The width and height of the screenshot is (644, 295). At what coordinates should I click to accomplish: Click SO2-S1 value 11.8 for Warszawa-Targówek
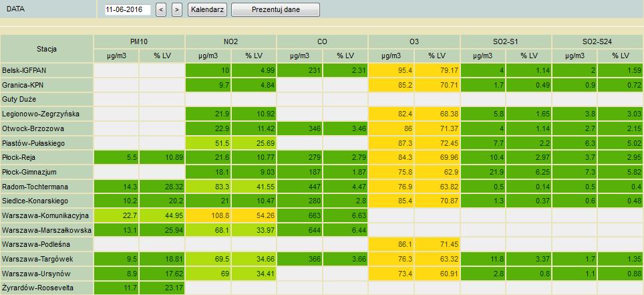pyautogui.click(x=483, y=259)
